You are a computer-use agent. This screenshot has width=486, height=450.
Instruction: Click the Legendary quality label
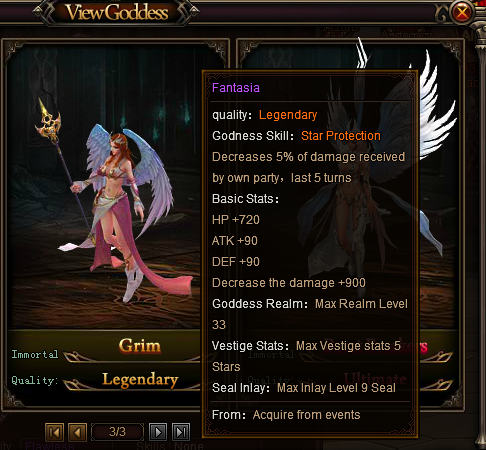[x=140, y=380]
